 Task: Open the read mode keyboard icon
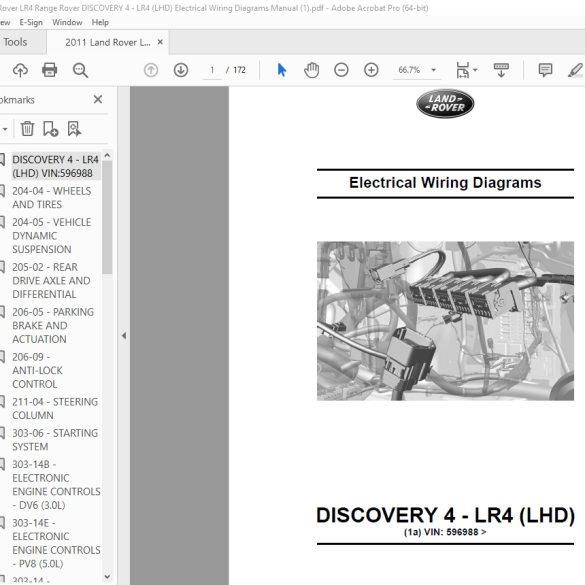501,70
